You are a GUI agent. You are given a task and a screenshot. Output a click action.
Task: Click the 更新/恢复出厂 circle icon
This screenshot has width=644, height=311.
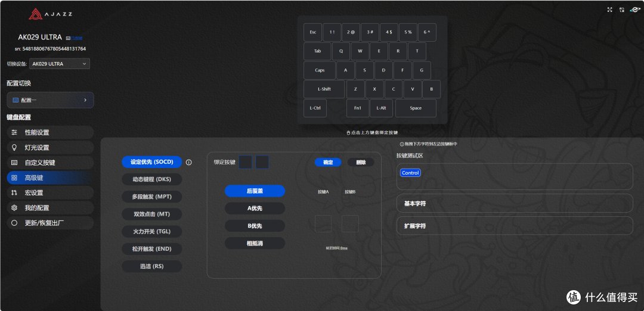click(x=14, y=223)
